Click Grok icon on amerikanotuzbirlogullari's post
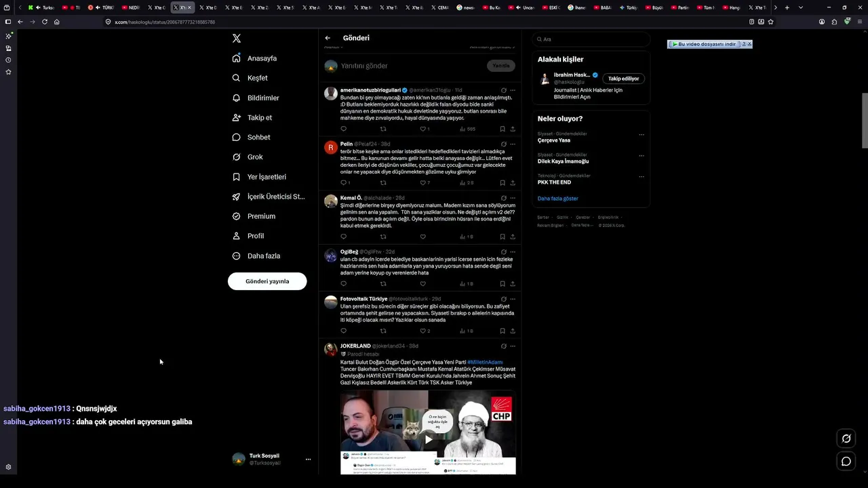 click(x=503, y=90)
